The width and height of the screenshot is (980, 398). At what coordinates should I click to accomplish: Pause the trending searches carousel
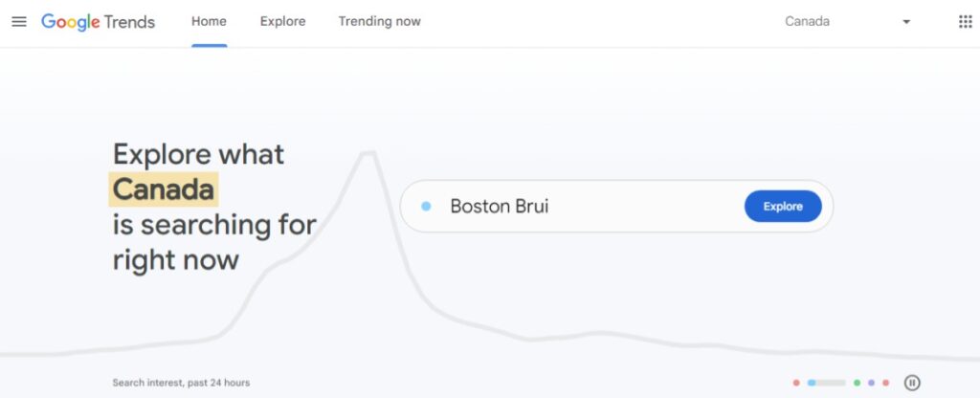[x=912, y=383]
